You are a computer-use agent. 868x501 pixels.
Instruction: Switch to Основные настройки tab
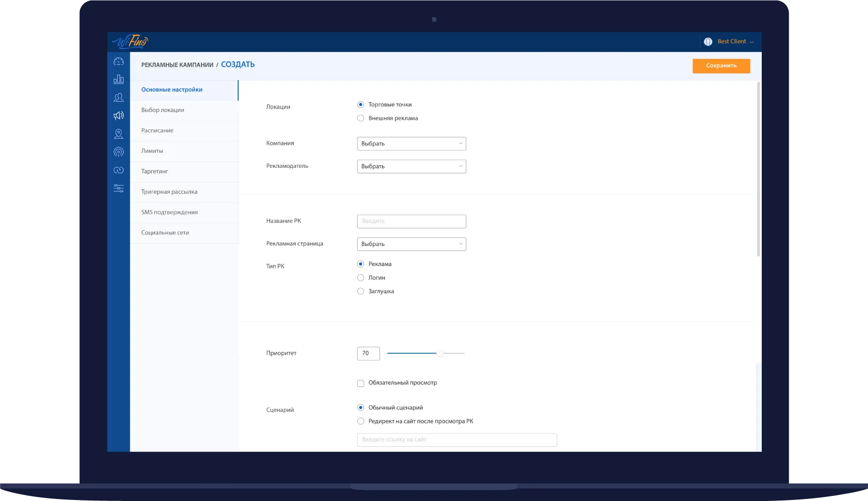pyautogui.click(x=184, y=90)
